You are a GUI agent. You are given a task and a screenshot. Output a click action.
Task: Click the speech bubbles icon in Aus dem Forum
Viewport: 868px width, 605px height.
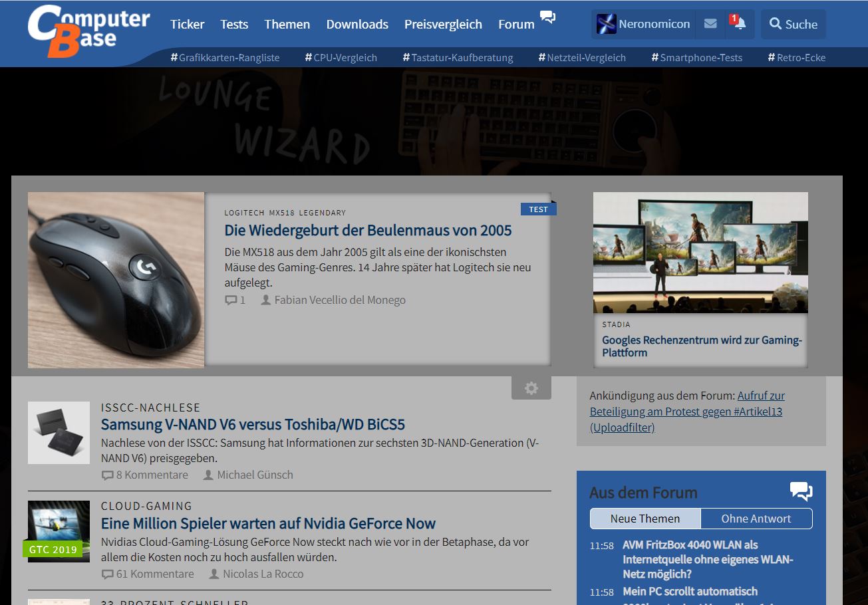[x=801, y=491]
